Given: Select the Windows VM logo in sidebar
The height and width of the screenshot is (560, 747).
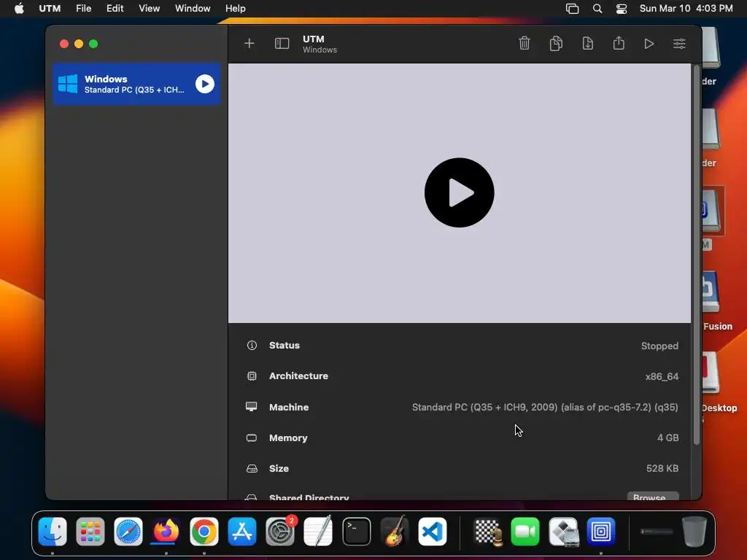Looking at the screenshot, I should coord(68,84).
